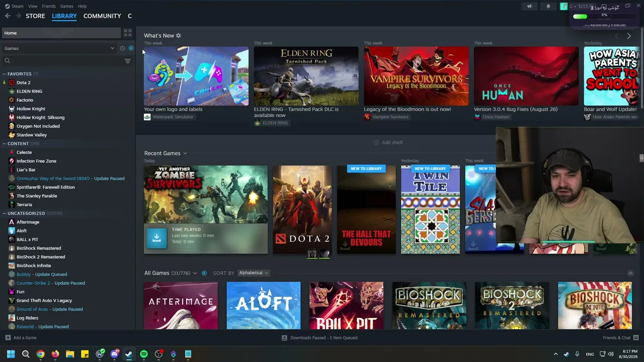Go back with the left navigation arrow
Image resolution: width=644 pixels, height=362 pixels.
(x=8, y=16)
